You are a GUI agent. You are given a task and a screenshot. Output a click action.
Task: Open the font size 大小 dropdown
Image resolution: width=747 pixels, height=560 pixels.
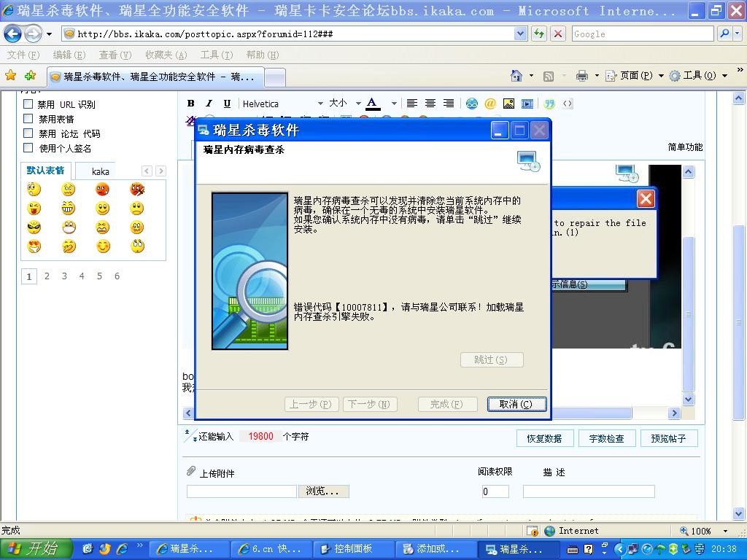click(345, 104)
